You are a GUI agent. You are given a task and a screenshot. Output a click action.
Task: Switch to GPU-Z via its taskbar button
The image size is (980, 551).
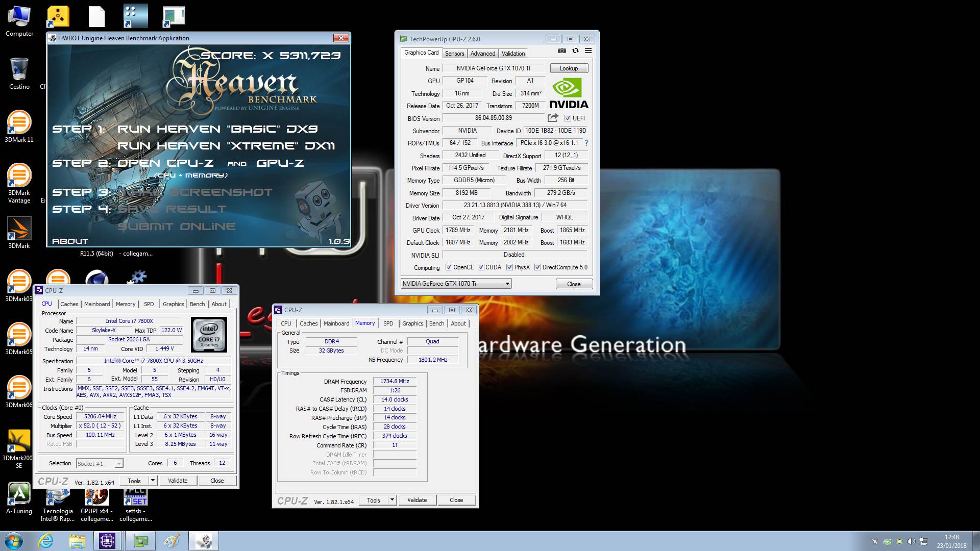140,541
